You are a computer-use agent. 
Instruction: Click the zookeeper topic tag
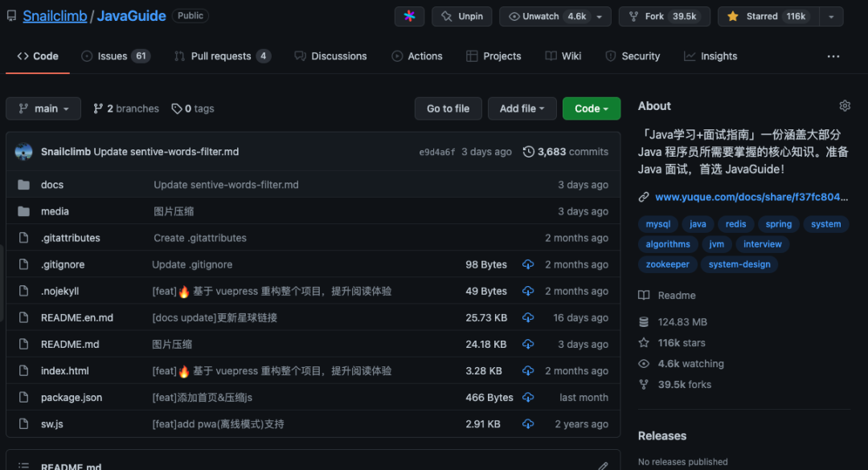(x=667, y=264)
